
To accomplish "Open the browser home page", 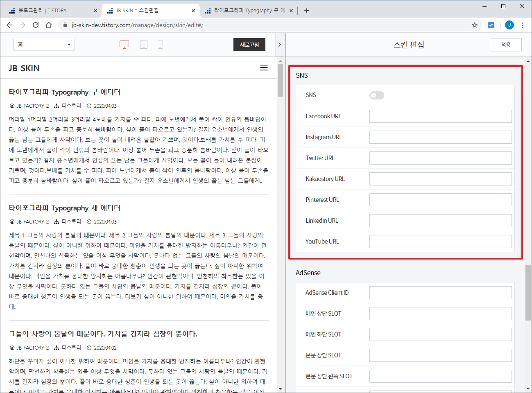I will click(x=49, y=25).
